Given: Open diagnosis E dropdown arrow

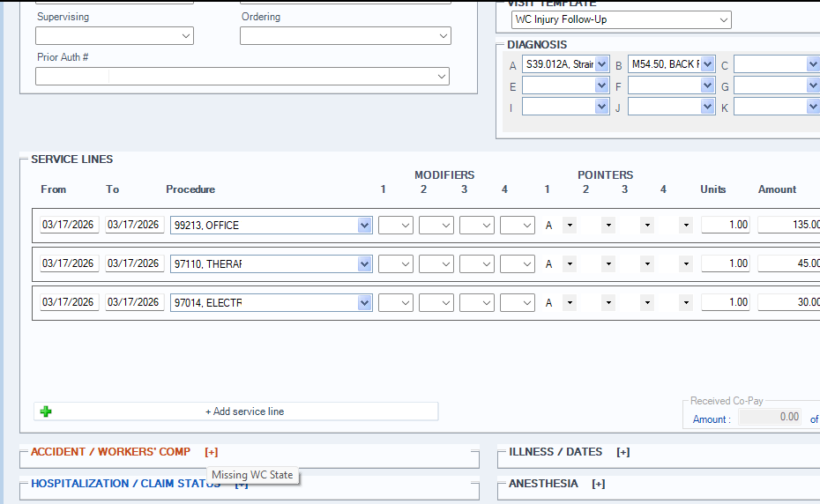Looking at the screenshot, I should (x=602, y=85).
